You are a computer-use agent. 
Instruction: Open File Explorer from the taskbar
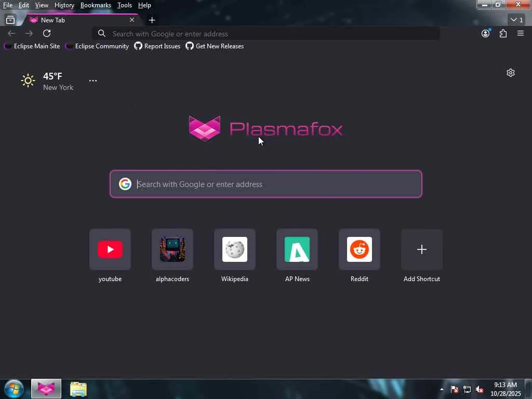[x=78, y=389]
